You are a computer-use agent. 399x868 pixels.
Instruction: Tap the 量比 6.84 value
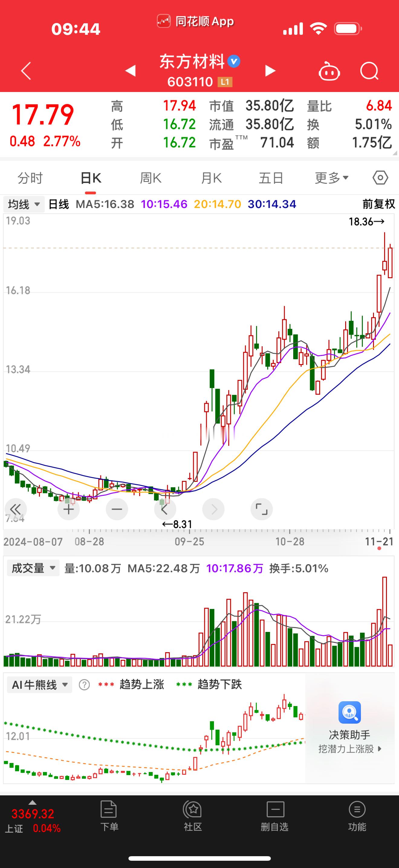[379, 106]
